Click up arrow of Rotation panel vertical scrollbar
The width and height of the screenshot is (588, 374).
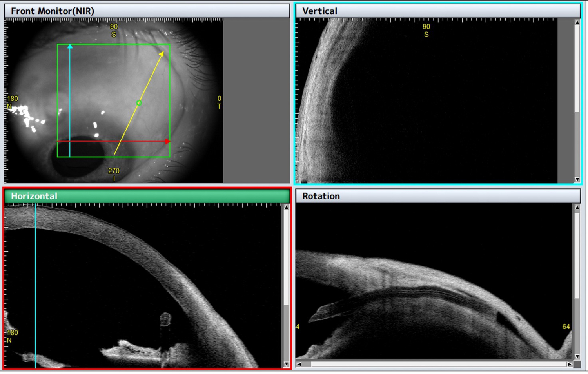point(577,207)
